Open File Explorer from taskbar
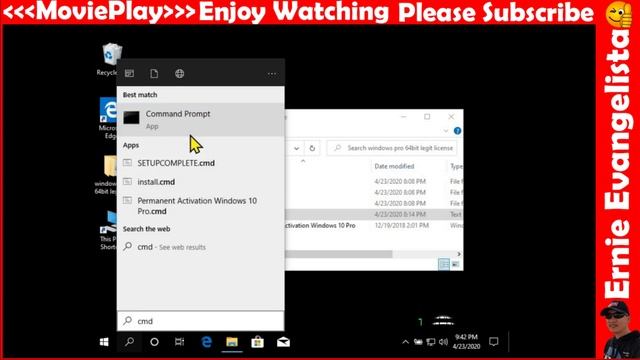 pos(232,342)
